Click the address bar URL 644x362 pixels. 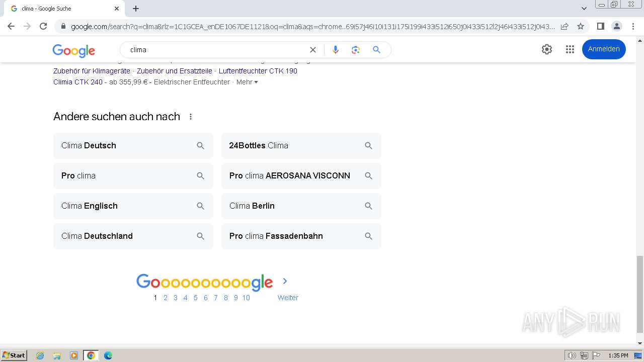point(313,26)
